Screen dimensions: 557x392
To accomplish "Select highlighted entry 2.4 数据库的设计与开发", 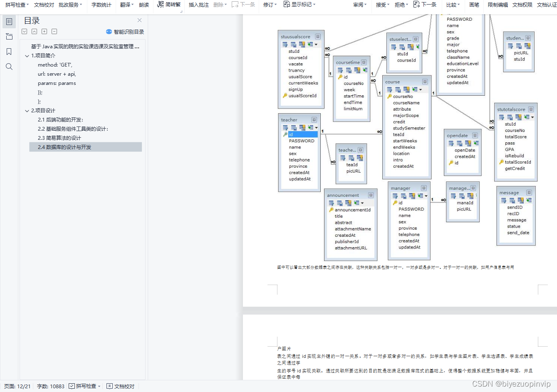I will (x=85, y=147).
